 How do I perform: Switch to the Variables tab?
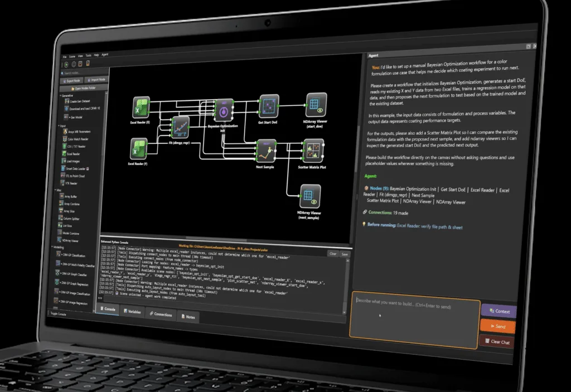[132, 312]
